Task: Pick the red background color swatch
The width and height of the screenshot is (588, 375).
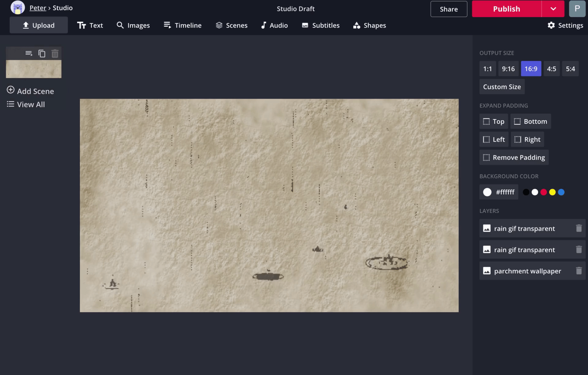Action: pyautogui.click(x=543, y=192)
